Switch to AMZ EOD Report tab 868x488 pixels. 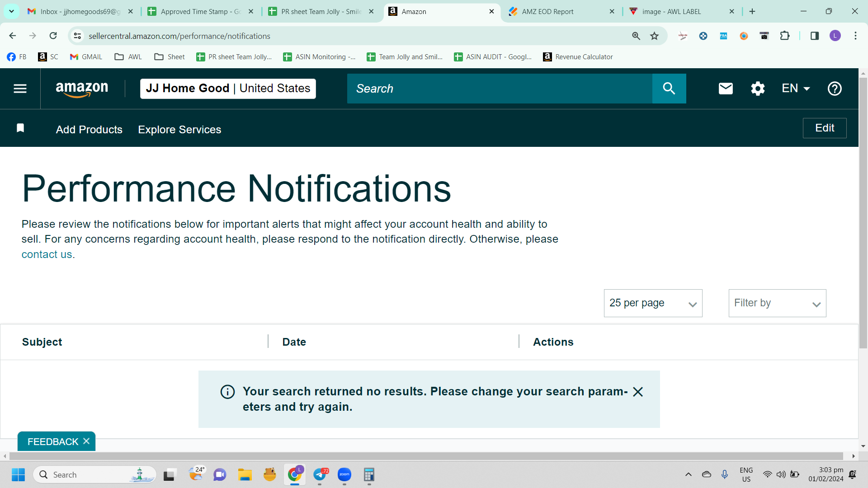tap(561, 11)
